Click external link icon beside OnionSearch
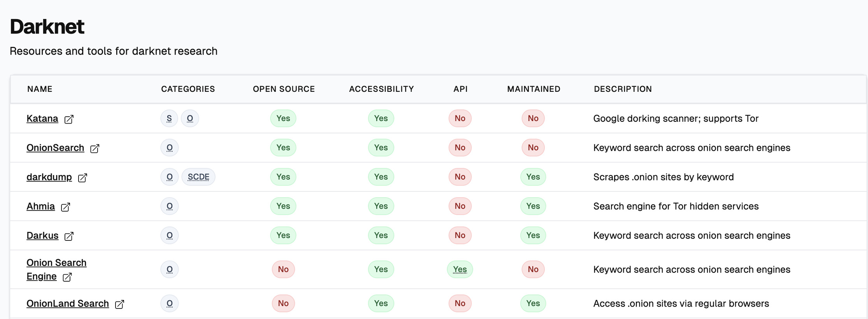 [x=95, y=148]
